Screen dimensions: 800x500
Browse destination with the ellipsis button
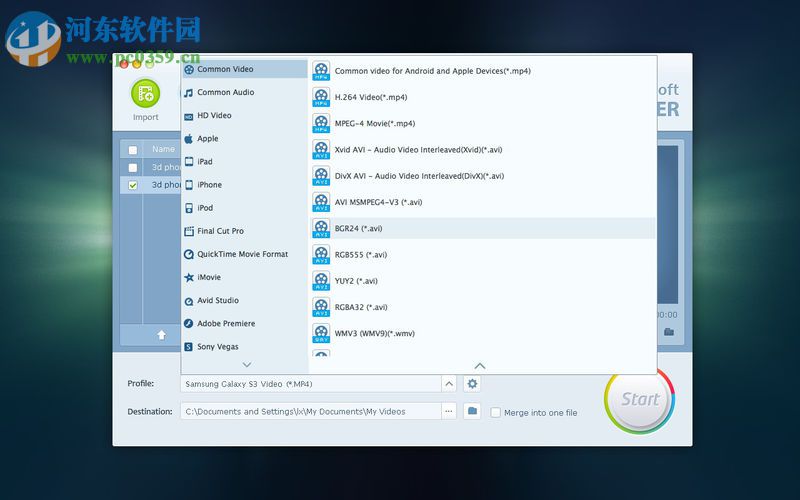449,411
